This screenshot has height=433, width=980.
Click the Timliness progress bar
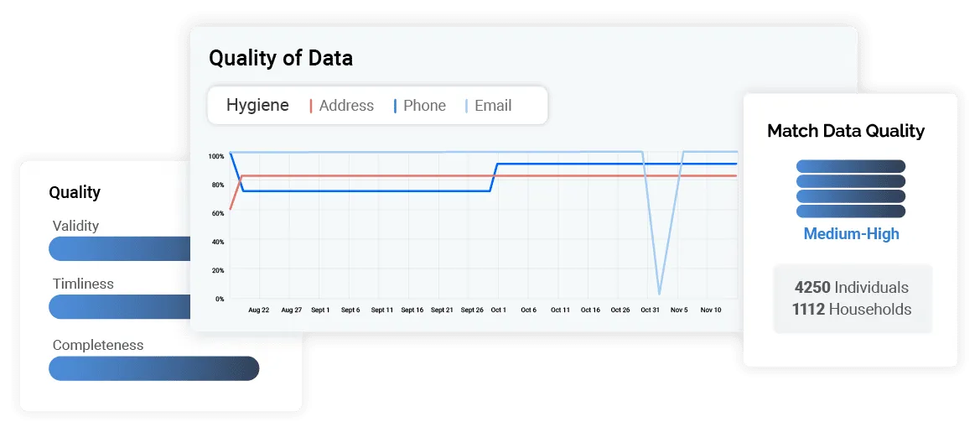tap(120, 307)
